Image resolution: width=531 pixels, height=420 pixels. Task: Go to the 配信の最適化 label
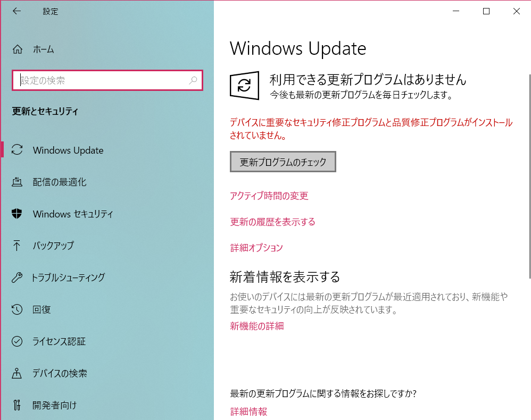point(60,182)
